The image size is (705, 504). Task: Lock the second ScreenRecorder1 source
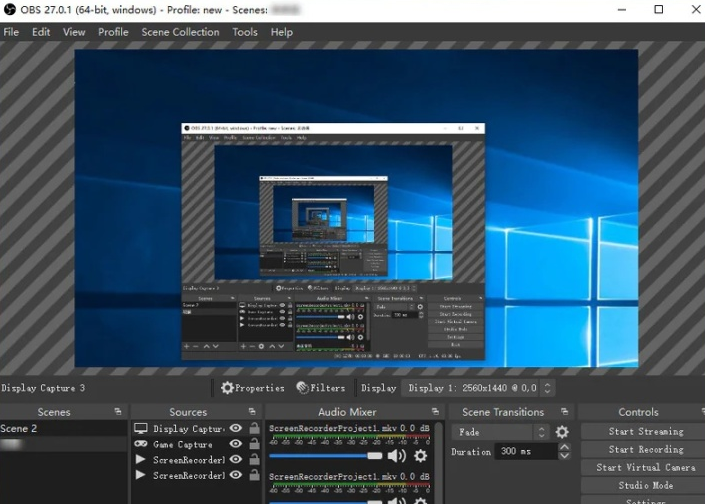click(254, 474)
